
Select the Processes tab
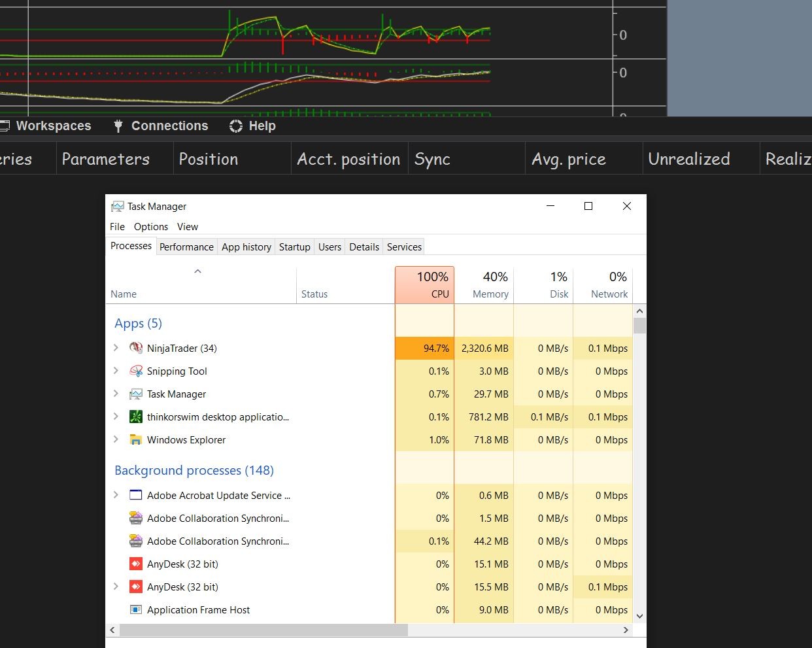[x=131, y=246]
